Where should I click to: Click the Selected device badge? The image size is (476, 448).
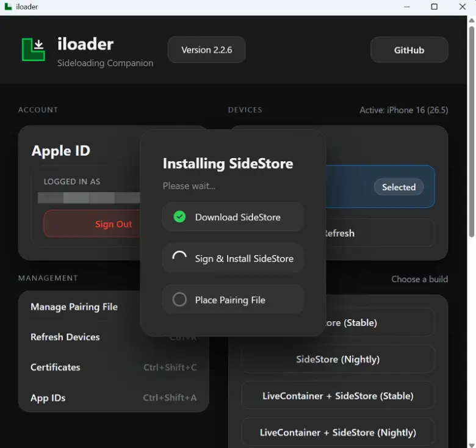tap(398, 187)
